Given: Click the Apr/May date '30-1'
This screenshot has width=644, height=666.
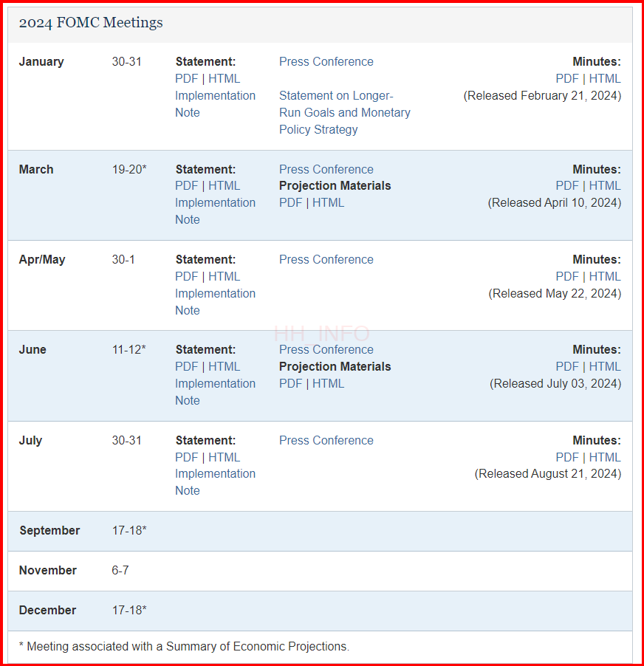Looking at the screenshot, I should [123, 259].
